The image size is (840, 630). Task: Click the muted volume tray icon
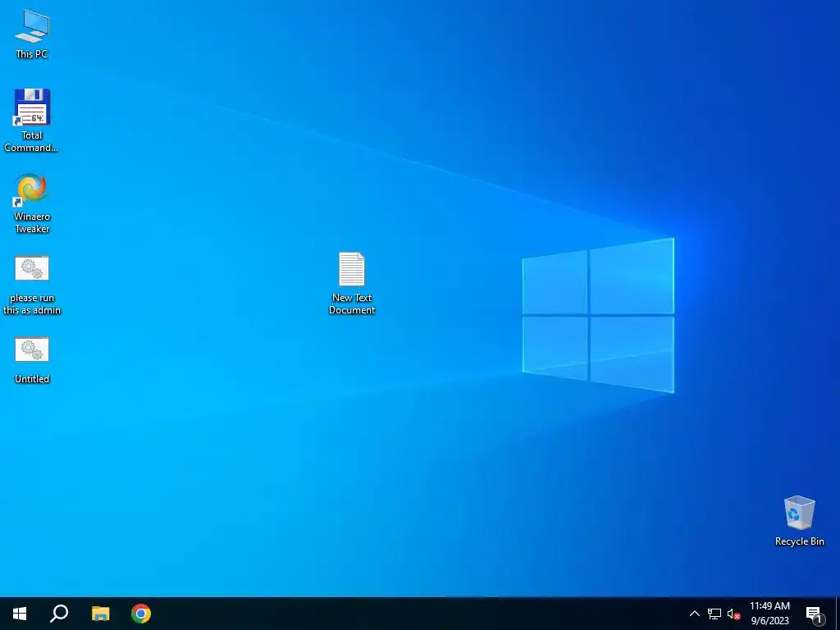[x=733, y=614]
